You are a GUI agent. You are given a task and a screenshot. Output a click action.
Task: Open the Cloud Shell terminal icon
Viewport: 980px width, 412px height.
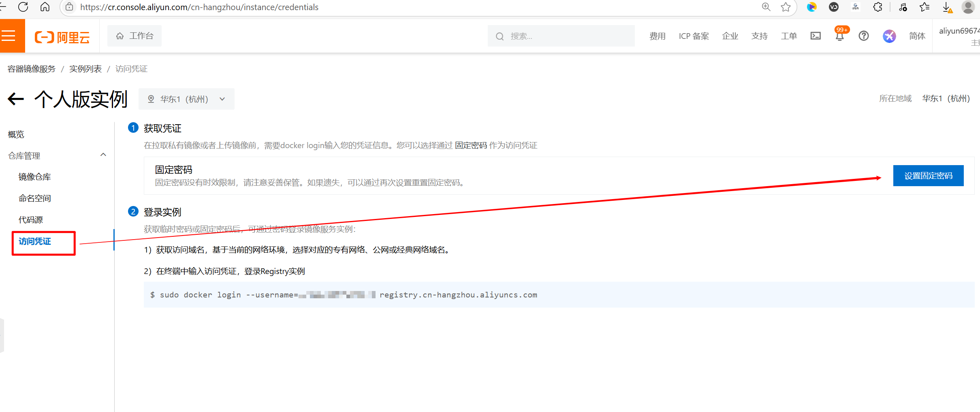(x=816, y=36)
